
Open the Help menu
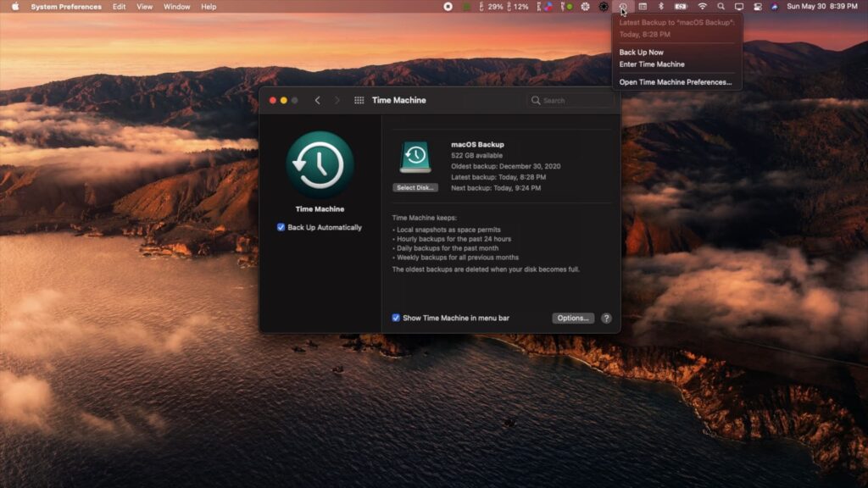point(209,7)
